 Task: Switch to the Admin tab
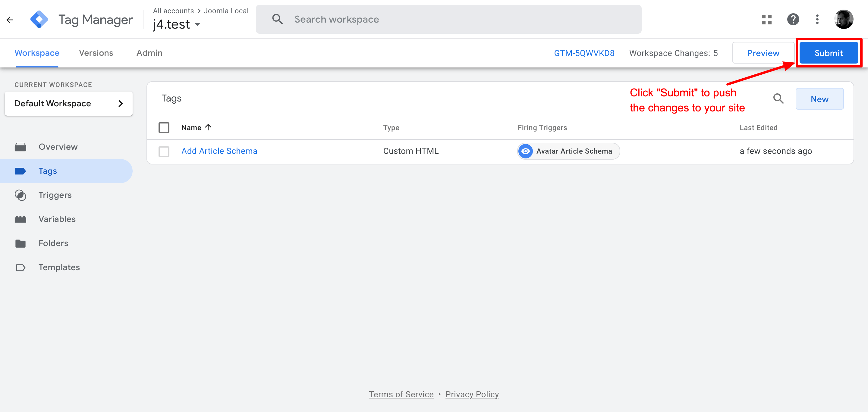(x=149, y=53)
